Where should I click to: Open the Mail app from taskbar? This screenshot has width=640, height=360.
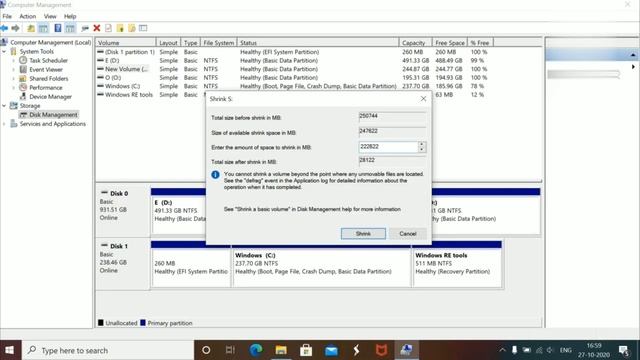coord(331,350)
